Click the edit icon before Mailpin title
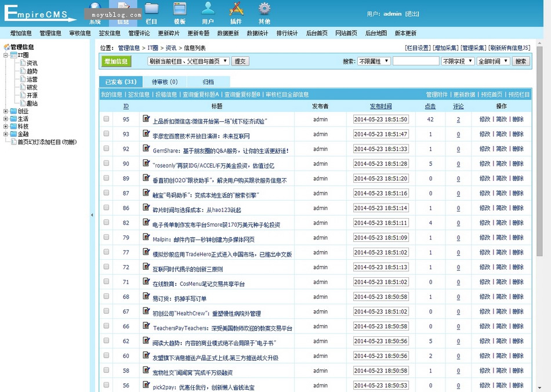 pos(146,237)
